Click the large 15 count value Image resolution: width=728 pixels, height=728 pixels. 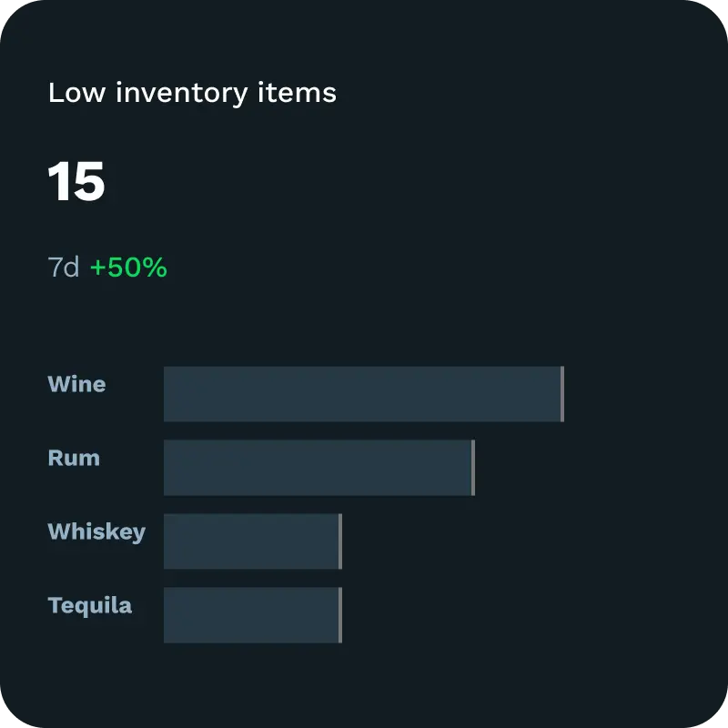point(76,181)
